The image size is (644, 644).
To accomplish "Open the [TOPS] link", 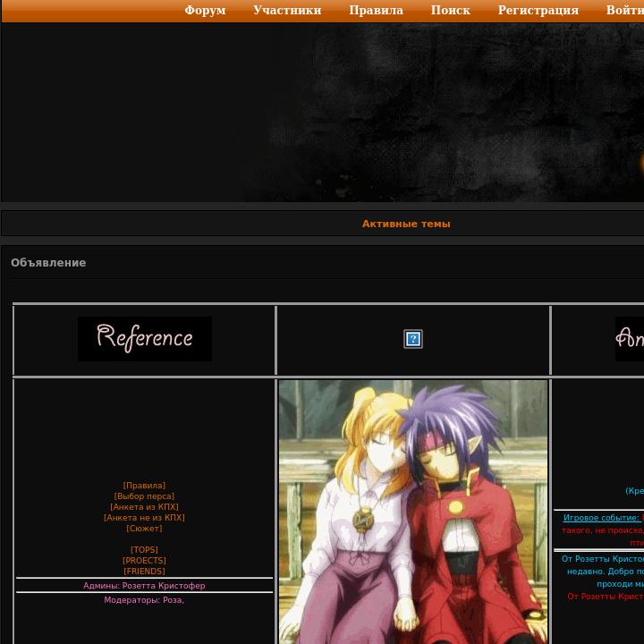I will pyautogui.click(x=144, y=550).
